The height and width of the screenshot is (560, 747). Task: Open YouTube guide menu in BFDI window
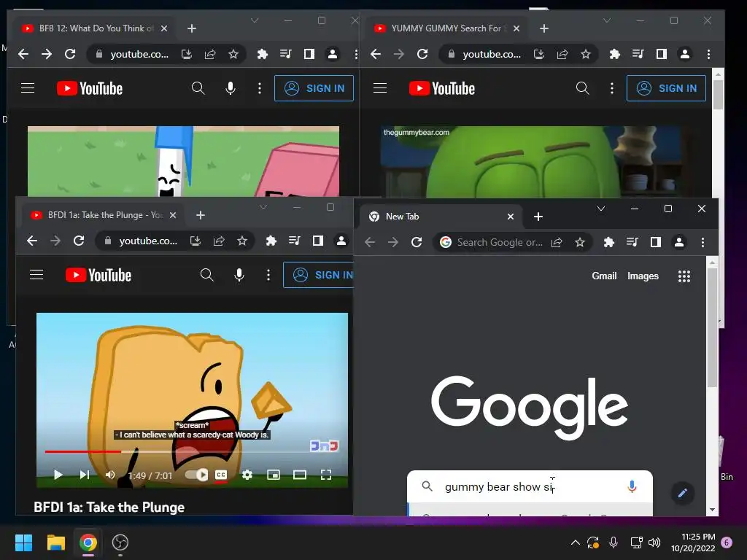(36, 275)
